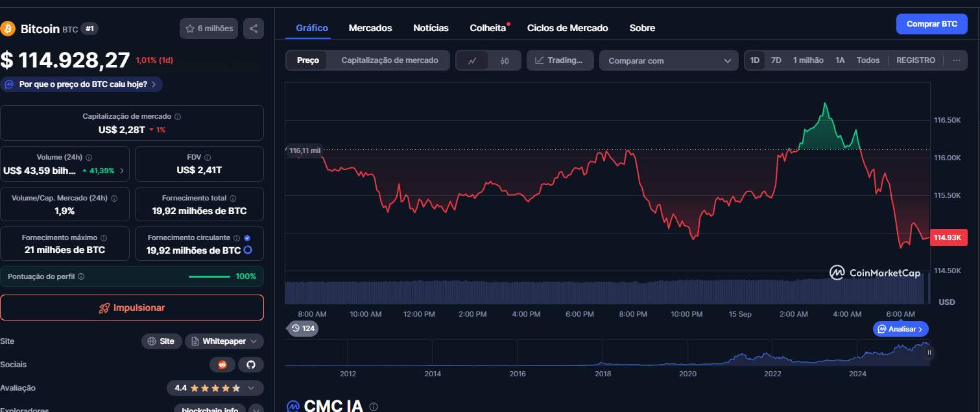Open the share icon button
This screenshot has height=412, width=980.
[254, 29]
